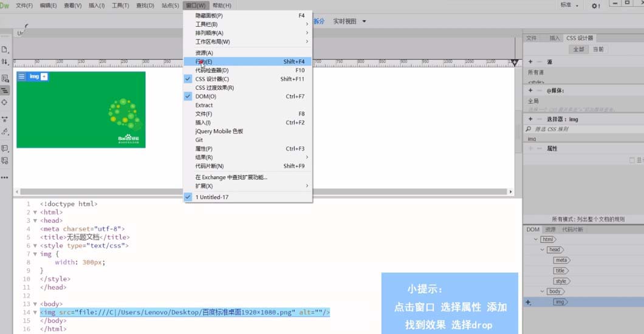644x334 pixels.
Task: Uncheck CSS 设计器 in the Window menu
Action: 212,79
